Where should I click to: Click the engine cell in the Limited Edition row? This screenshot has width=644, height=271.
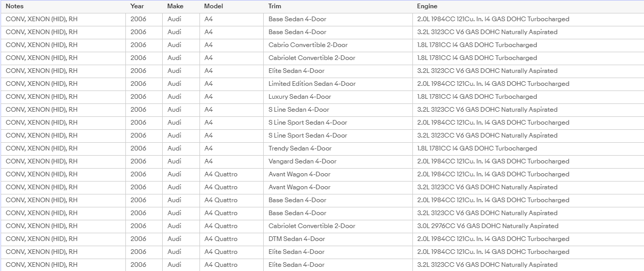[528, 84]
